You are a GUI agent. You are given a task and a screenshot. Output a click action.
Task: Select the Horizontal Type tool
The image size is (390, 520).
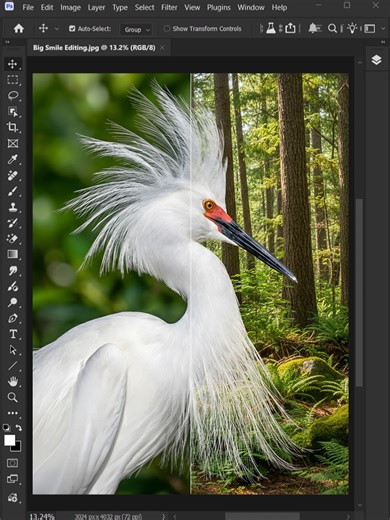13,334
